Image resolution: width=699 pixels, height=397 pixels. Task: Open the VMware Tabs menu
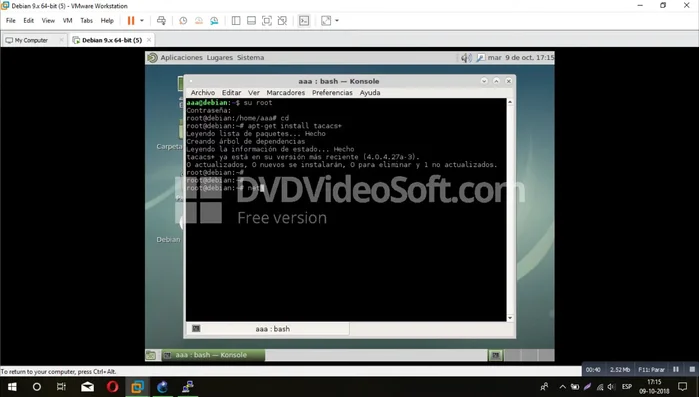(x=86, y=20)
